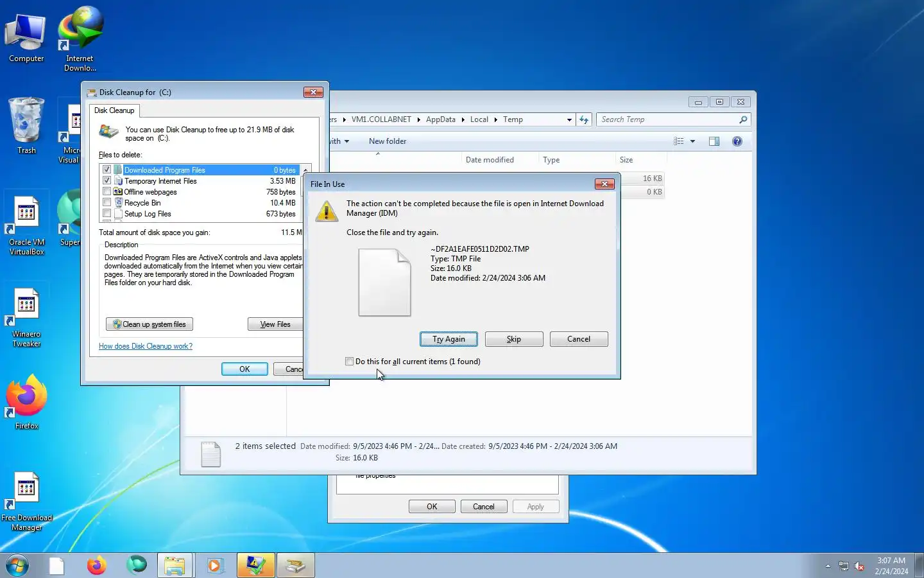
Task: Open the green globe taskbar app
Action: click(x=136, y=566)
